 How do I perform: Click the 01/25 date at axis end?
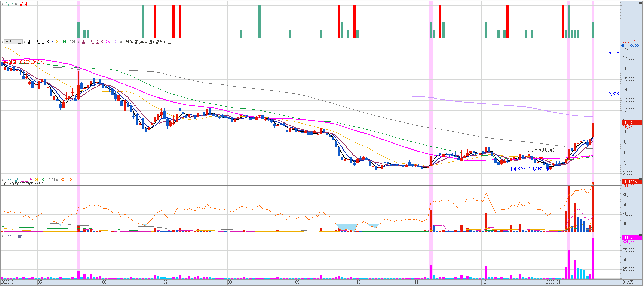[x=628, y=282]
